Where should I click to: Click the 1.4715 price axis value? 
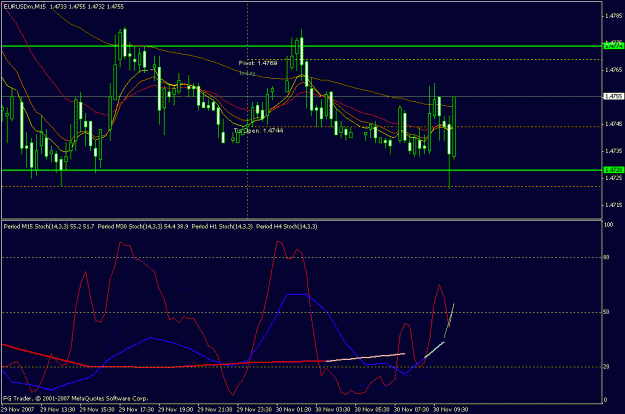pyautogui.click(x=613, y=205)
